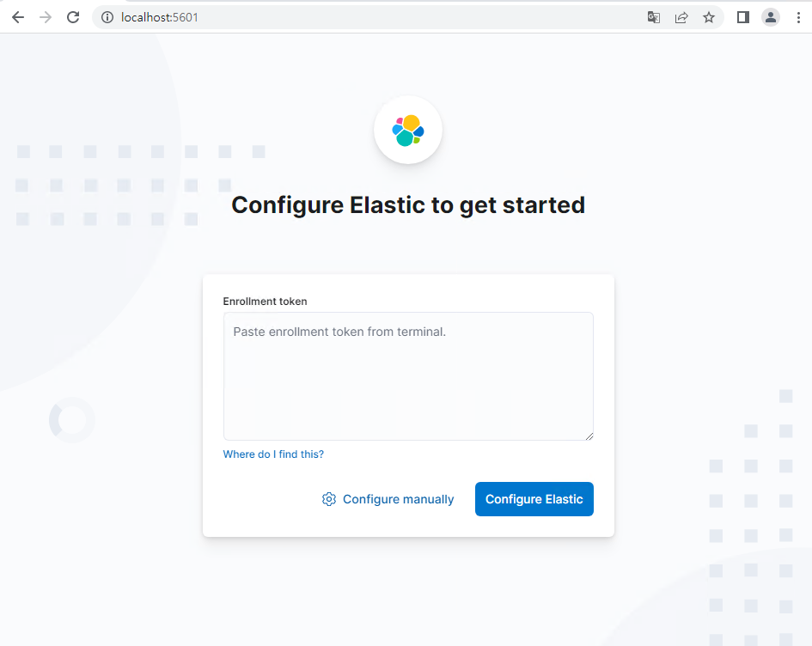Screen dimensions: 812x646
Task: Share this page via share icon
Action: pos(681,17)
